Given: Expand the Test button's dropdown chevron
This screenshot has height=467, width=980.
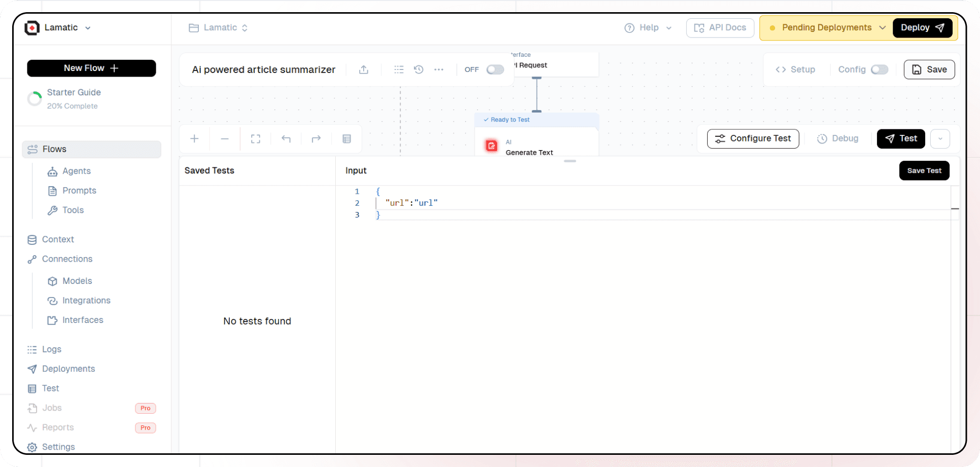Looking at the screenshot, I should coord(940,138).
